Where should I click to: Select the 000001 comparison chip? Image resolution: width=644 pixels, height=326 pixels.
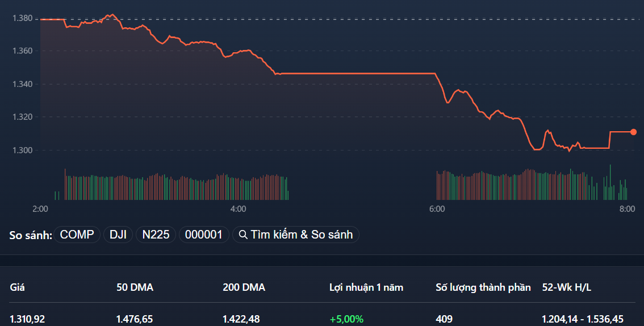pyautogui.click(x=204, y=235)
